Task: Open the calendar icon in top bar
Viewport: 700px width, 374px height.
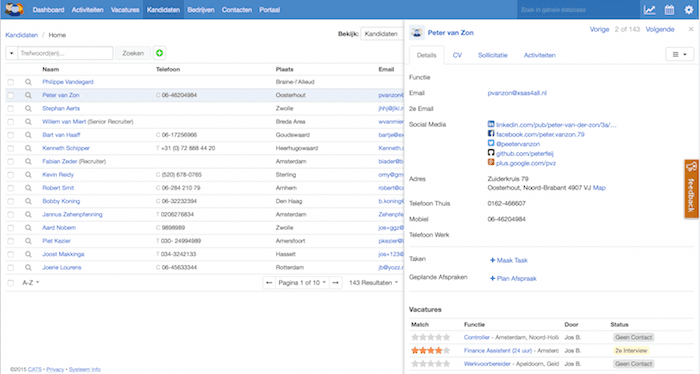Action: 669,10
